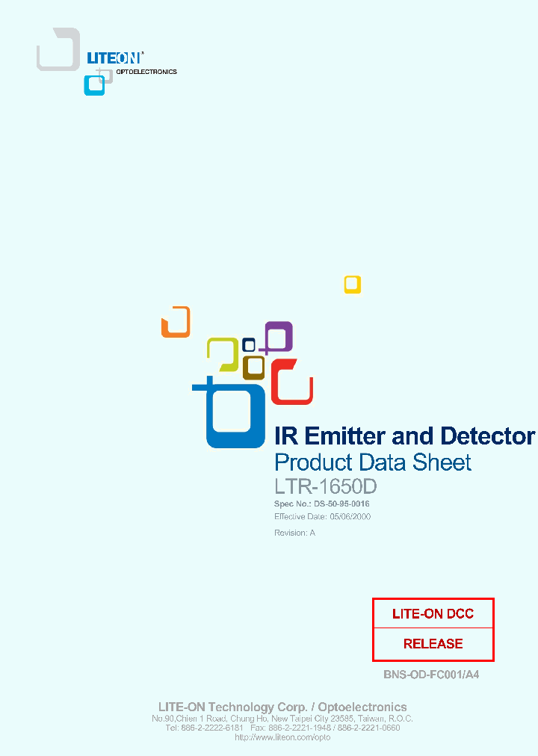Click the IR Emitter and Detector title

[404, 436]
